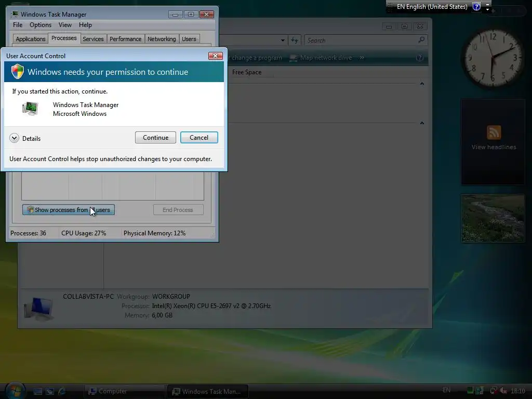
Task: Open the Options menu in Task Manager
Action: [x=41, y=25]
